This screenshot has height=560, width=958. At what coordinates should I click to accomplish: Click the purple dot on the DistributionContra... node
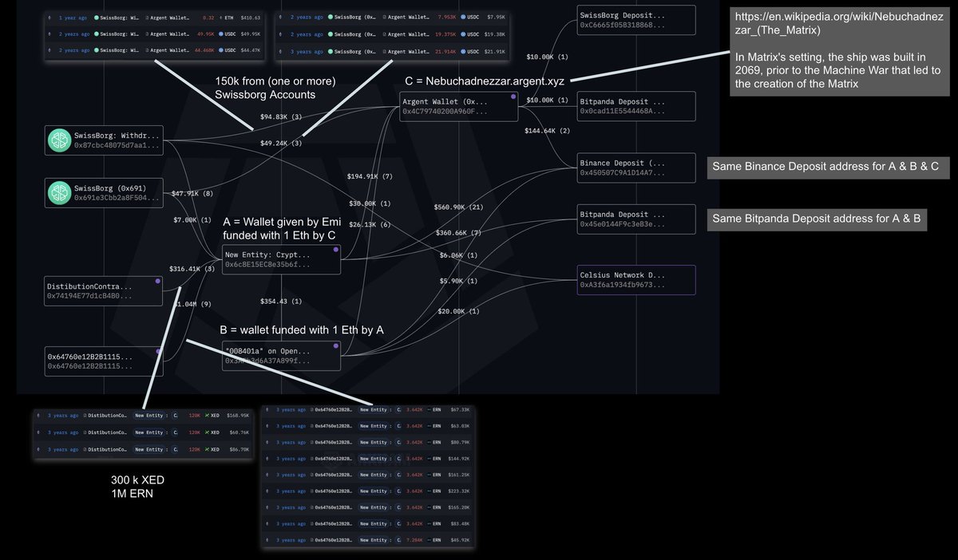[158, 281]
